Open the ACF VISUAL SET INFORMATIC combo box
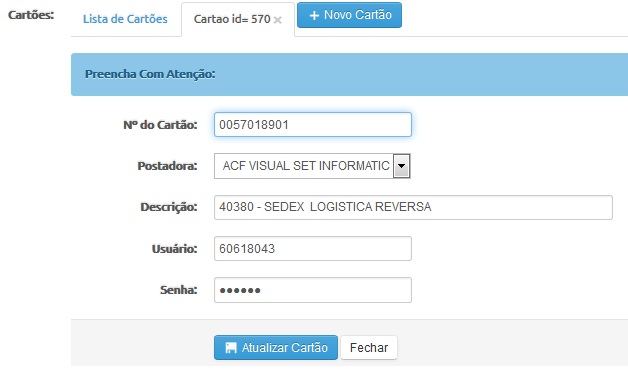Viewport: 628px width, 372px height. [x=312, y=166]
